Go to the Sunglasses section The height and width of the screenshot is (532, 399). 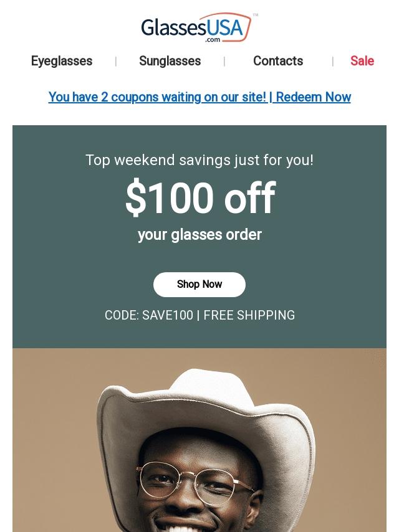[170, 61]
